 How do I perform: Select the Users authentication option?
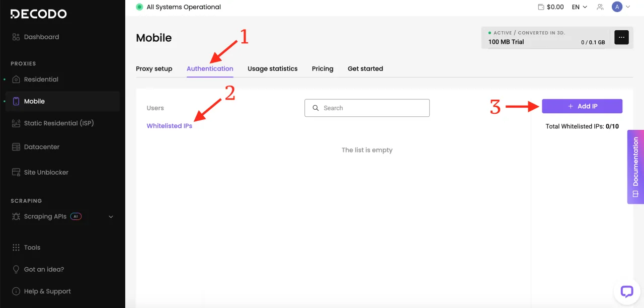pyautogui.click(x=155, y=108)
